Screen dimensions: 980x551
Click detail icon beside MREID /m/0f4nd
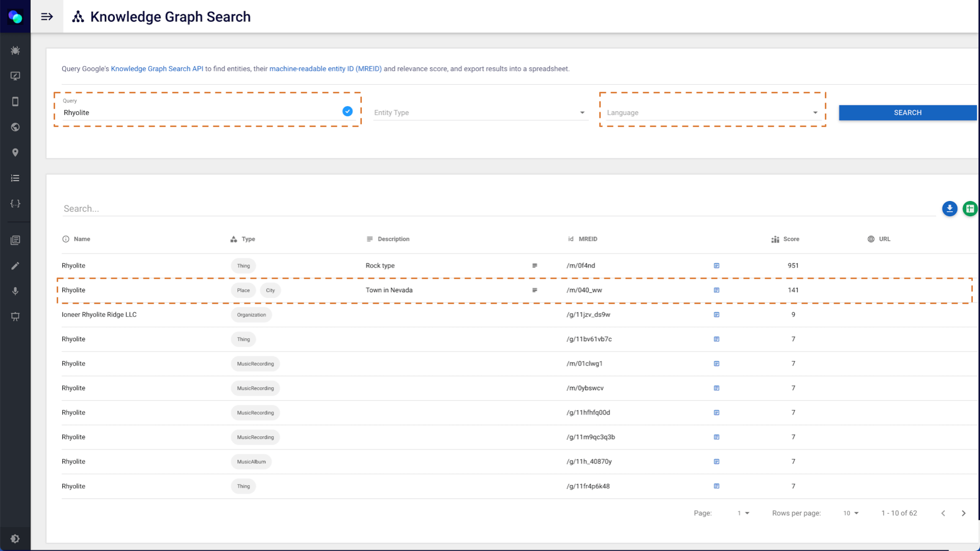[x=717, y=266]
